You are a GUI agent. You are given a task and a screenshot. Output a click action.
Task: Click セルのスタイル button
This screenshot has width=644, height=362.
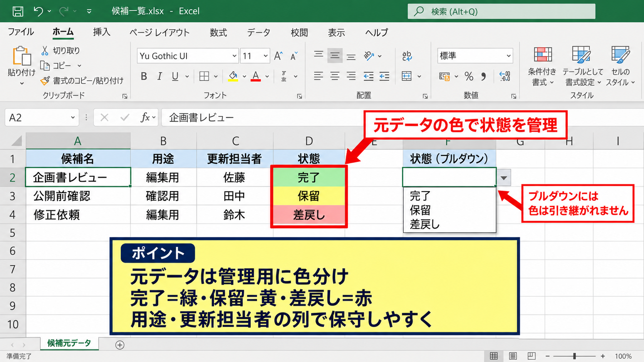(x=621, y=66)
